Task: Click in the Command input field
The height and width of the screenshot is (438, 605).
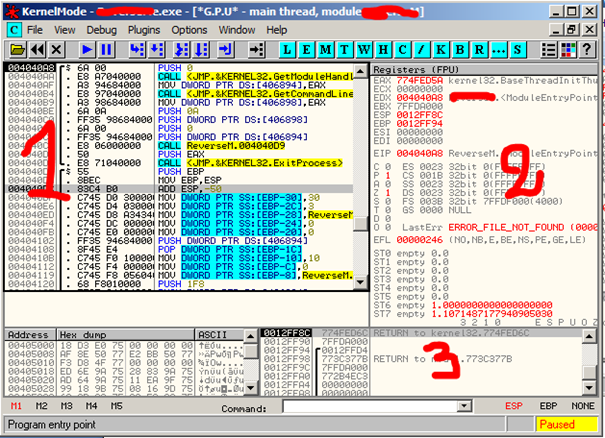Action: [x=370, y=408]
